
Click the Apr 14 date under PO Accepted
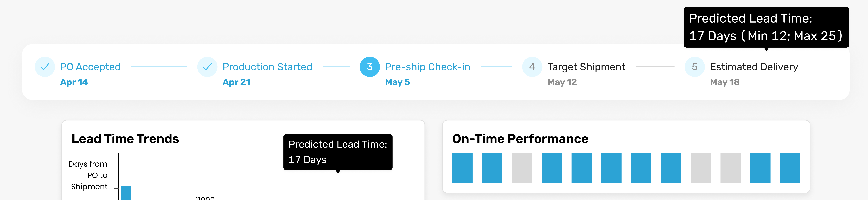coord(74,82)
